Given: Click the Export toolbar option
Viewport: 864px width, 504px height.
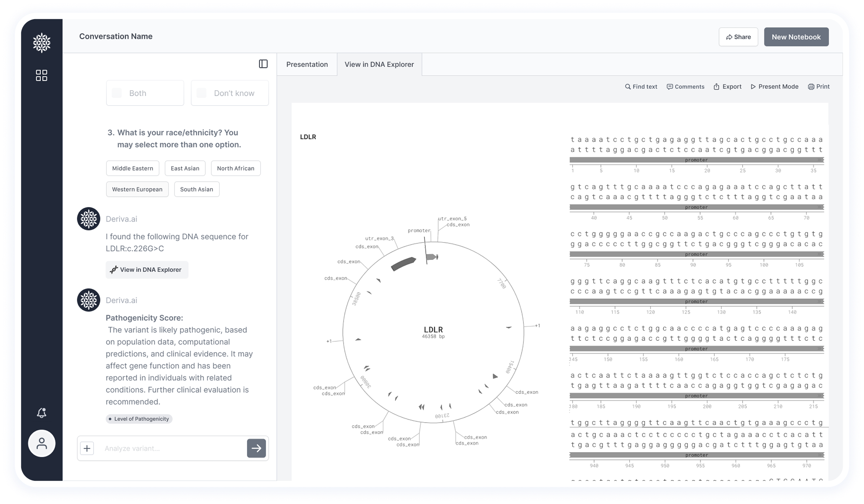Looking at the screenshot, I should [727, 87].
